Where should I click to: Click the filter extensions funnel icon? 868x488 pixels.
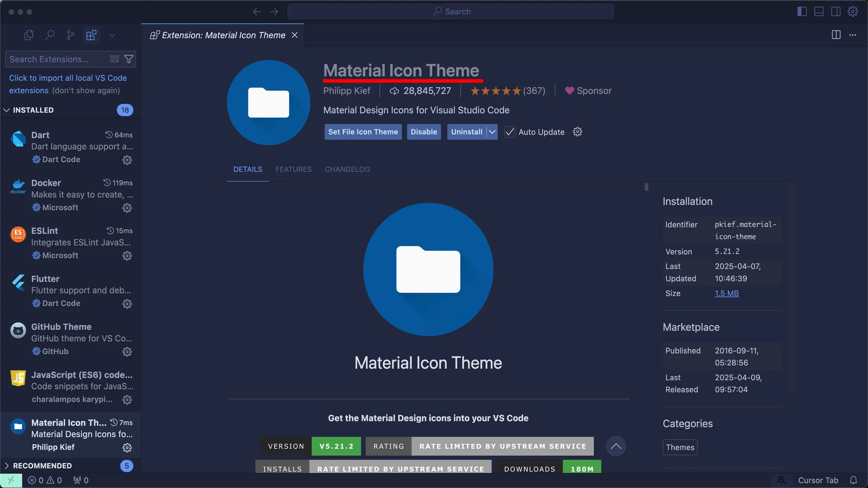click(129, 59)
